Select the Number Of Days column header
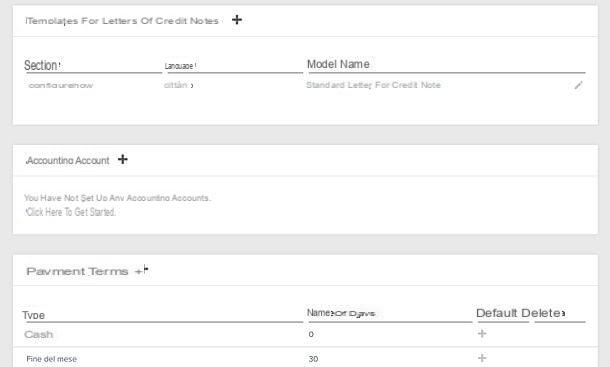Screen dimensions: 610x367 tap(341, 313)
